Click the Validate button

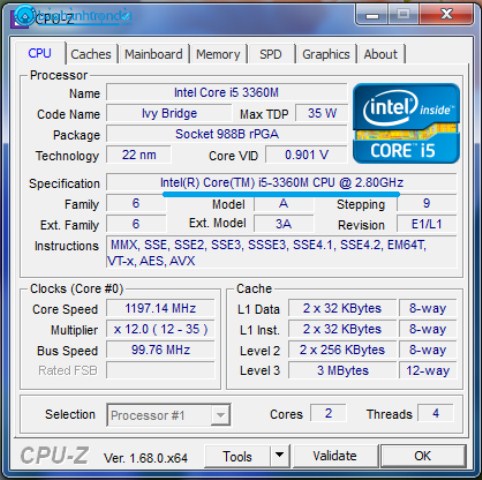coord(335,456)
